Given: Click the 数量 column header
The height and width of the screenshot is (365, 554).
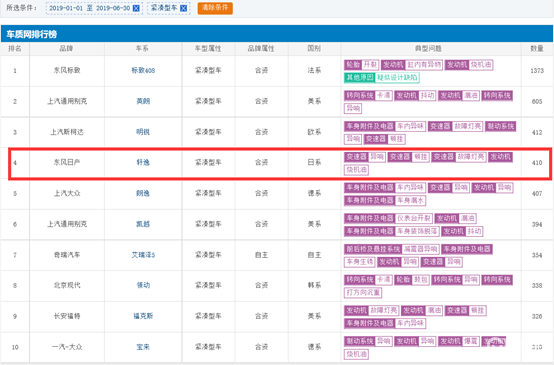Looking at the screenshot, I should pos(537,48).
